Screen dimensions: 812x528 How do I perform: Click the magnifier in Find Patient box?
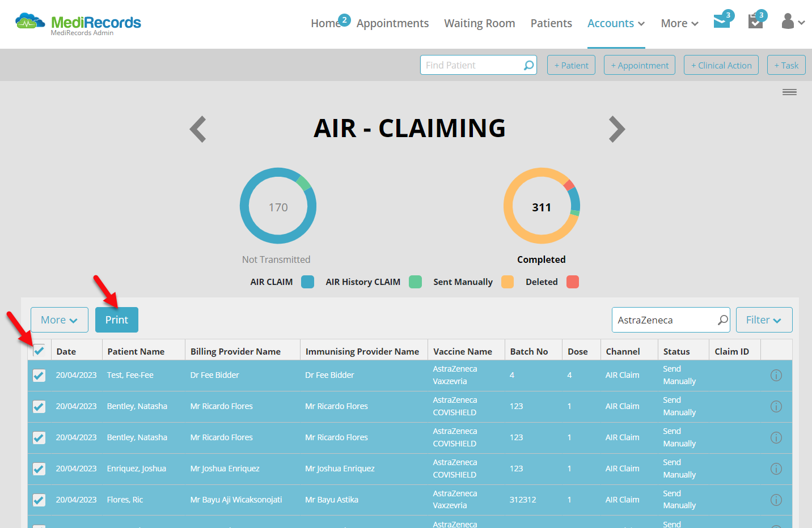[x=528, y=65]
